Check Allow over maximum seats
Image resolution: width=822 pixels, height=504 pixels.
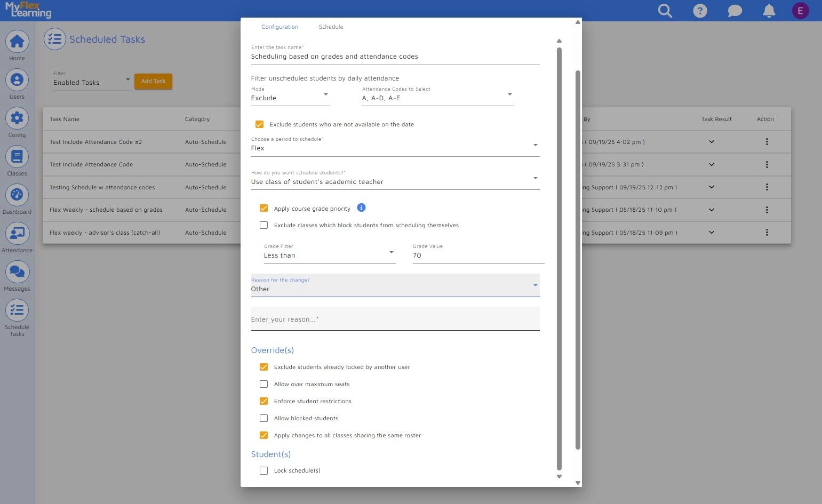(264, 384)
